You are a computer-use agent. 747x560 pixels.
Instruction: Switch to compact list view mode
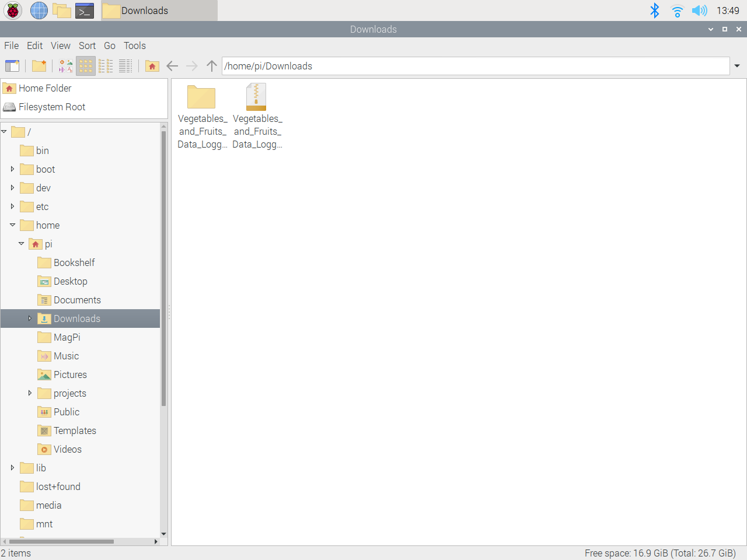pos(106,66)
